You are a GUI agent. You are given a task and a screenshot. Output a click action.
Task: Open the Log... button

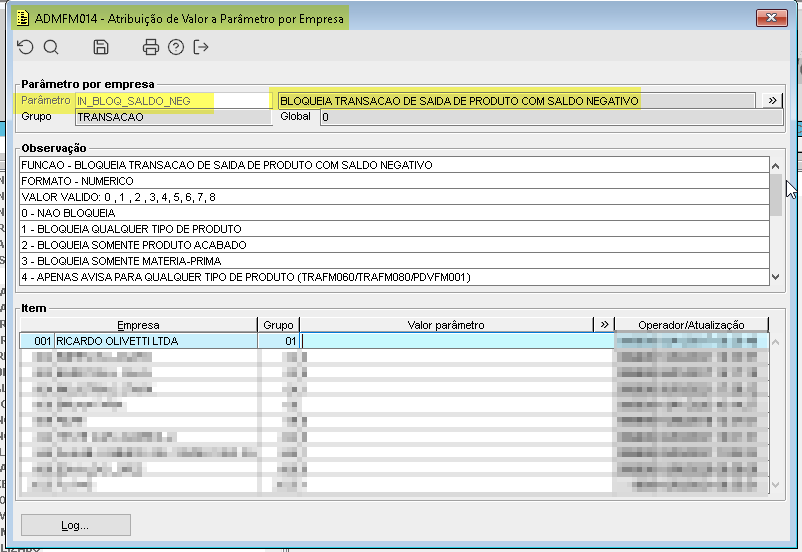[x=76, y=525]
